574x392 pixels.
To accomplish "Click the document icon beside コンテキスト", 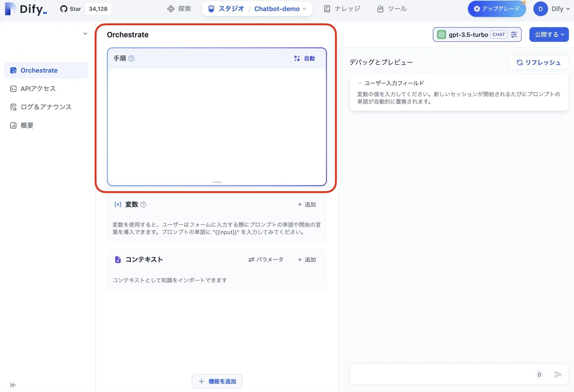I will coord(118,259).
